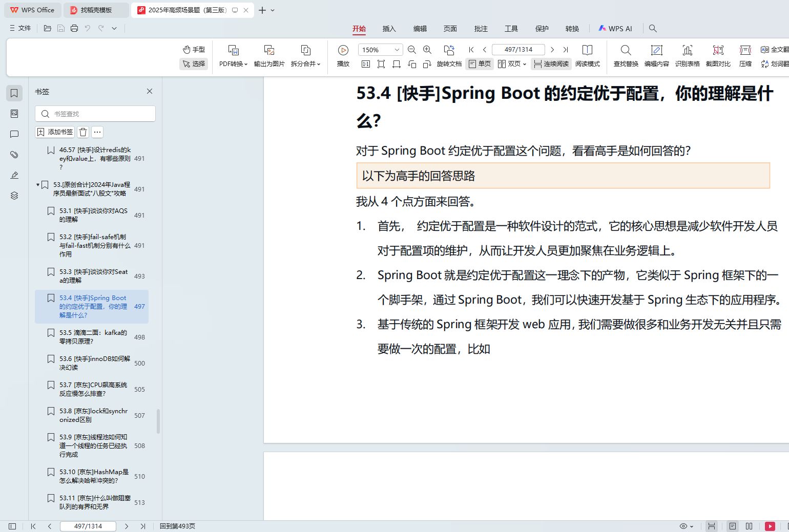The width and height of the screenshot is (789, 532).
Task: Open bookmark 53.5 滴滴二面: kafka的零拷贝原理
Action: point(92,337)
